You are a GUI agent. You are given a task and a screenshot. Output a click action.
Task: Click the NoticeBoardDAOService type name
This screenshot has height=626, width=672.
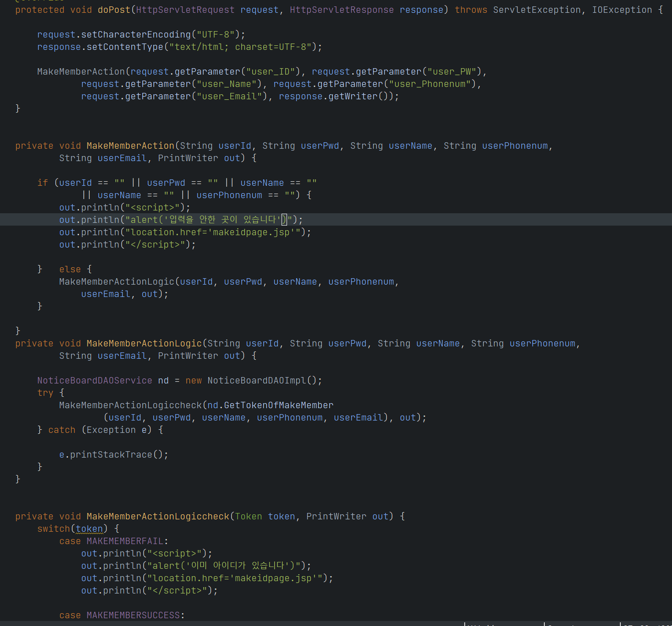pos(95,380)
